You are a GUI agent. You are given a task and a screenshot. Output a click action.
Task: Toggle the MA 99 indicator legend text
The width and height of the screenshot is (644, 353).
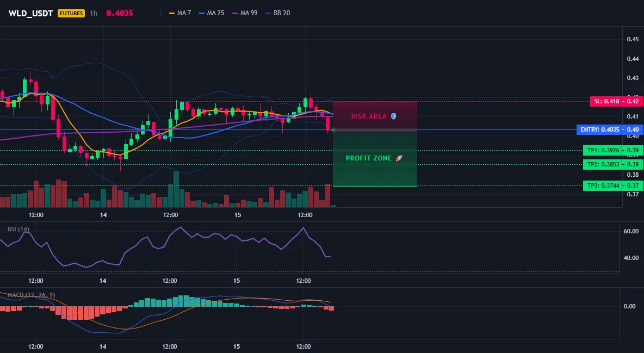[249, 13]
